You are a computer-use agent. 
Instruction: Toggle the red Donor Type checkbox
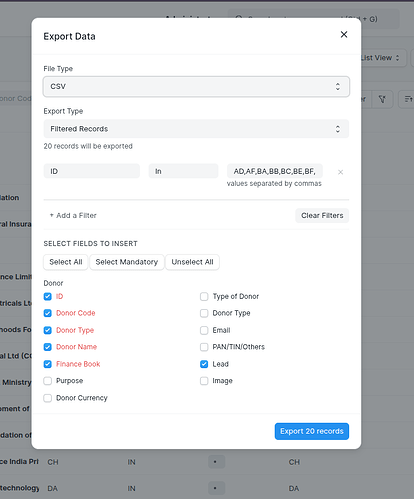48,330
